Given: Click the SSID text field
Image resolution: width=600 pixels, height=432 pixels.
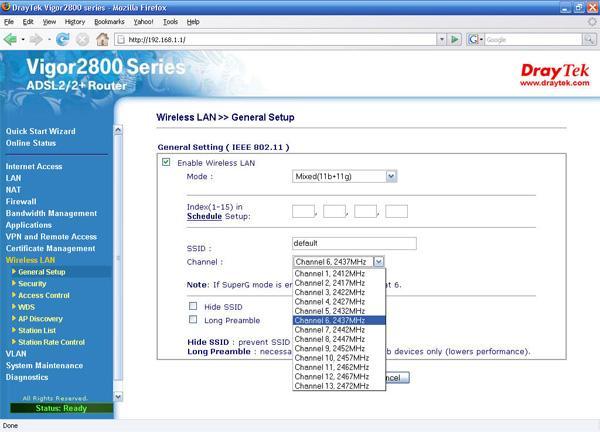Looking at the screenshot, I should tap(354, 243).
